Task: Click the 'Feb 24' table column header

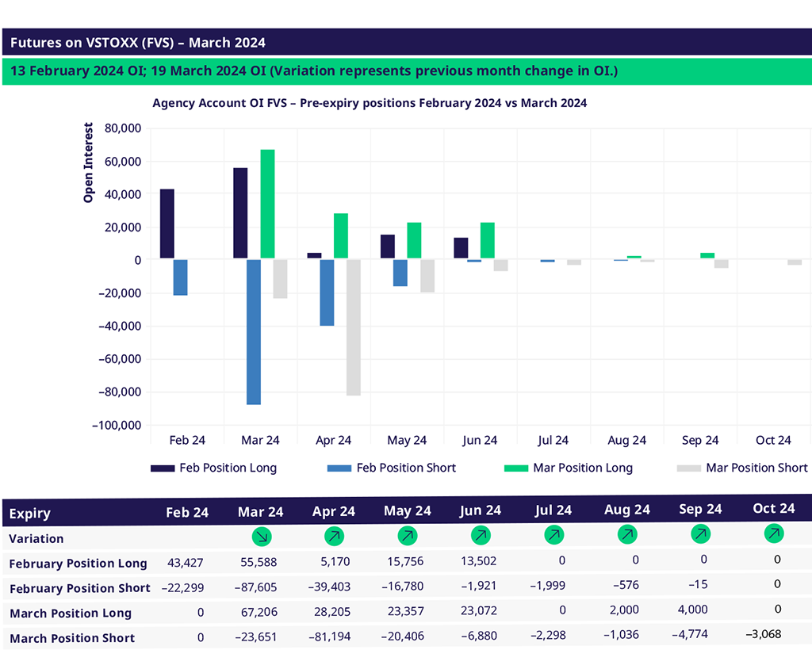Action: click(187, 513)
